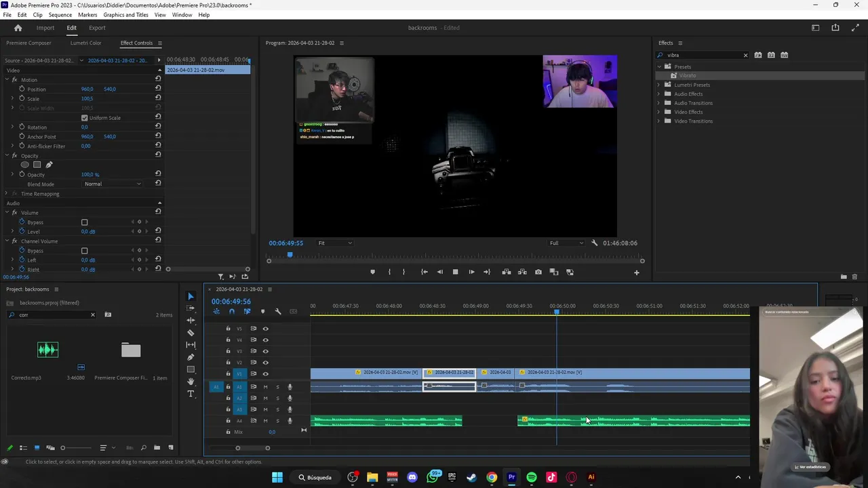The width and height of the screenshot is (868, 488).
Task: Click Mark In in Program Monitor
Action: pos(389,272)
